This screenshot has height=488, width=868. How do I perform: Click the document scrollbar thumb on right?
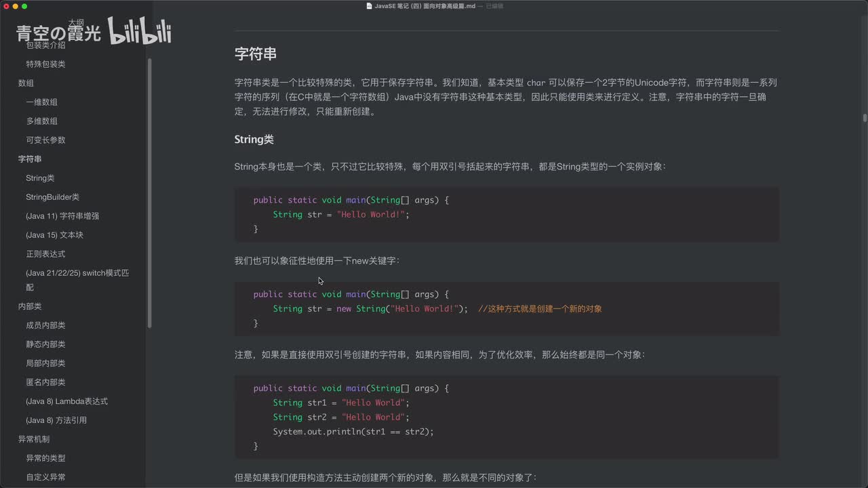click(x=865, y=118)
